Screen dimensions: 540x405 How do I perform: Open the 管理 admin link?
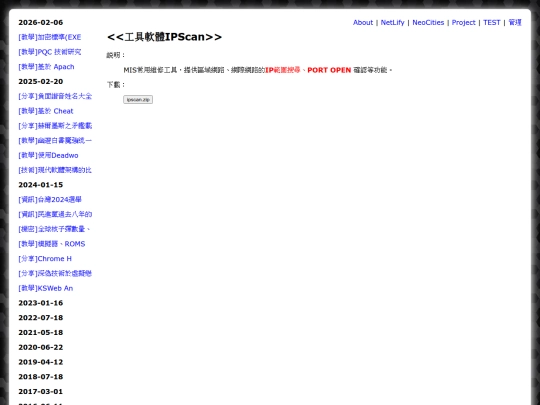[515, 22]
